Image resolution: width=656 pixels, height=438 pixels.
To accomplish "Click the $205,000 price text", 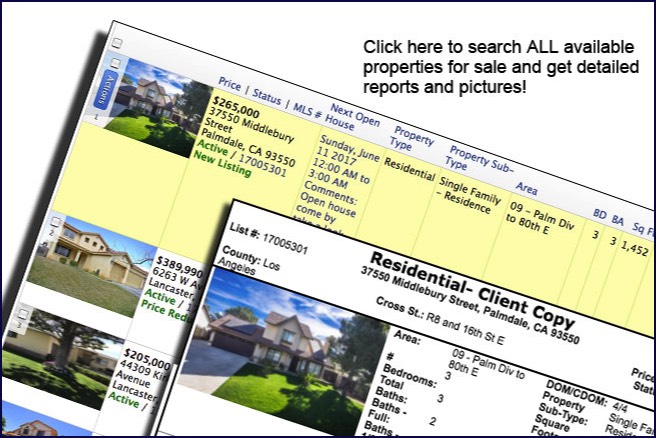I will [x=147, y=360].
